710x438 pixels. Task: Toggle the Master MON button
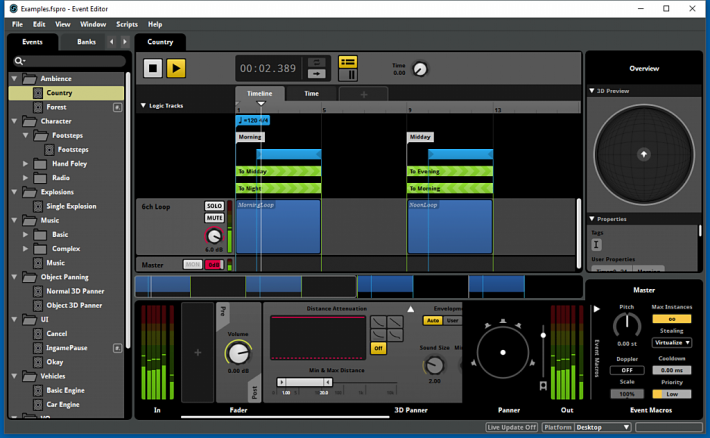pyautogui.click(x=192, y=265)
